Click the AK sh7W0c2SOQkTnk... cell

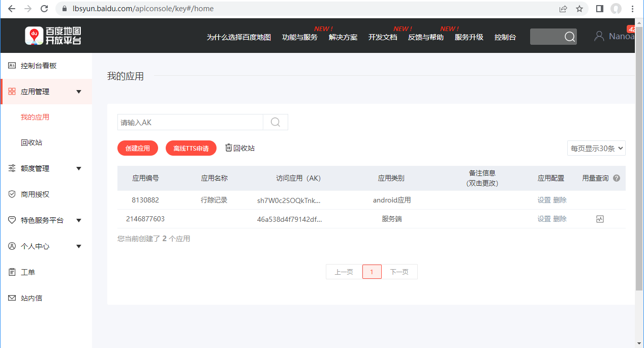click(289, 200)
